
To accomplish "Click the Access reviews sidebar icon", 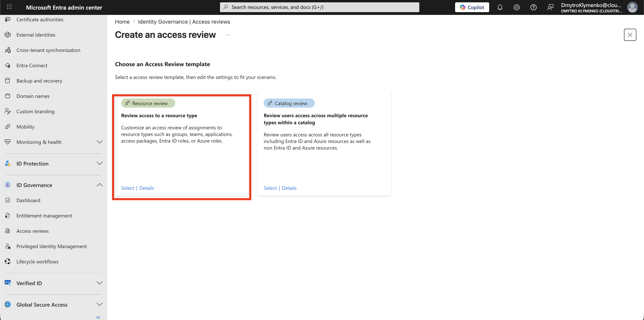I will [8, 231].
